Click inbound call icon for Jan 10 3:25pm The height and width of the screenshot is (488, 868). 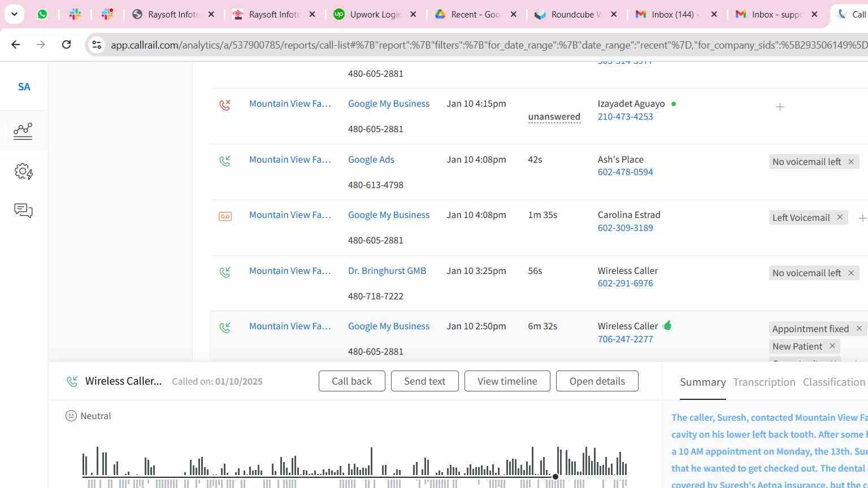coord(225,272)
